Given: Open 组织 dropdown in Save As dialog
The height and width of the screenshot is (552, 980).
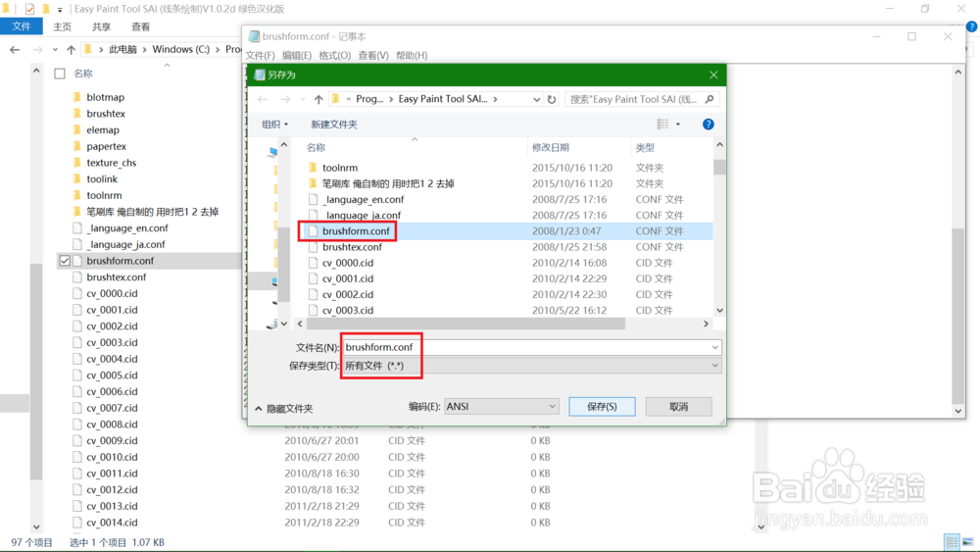Looking at the screenshot, I should [274, 124].
